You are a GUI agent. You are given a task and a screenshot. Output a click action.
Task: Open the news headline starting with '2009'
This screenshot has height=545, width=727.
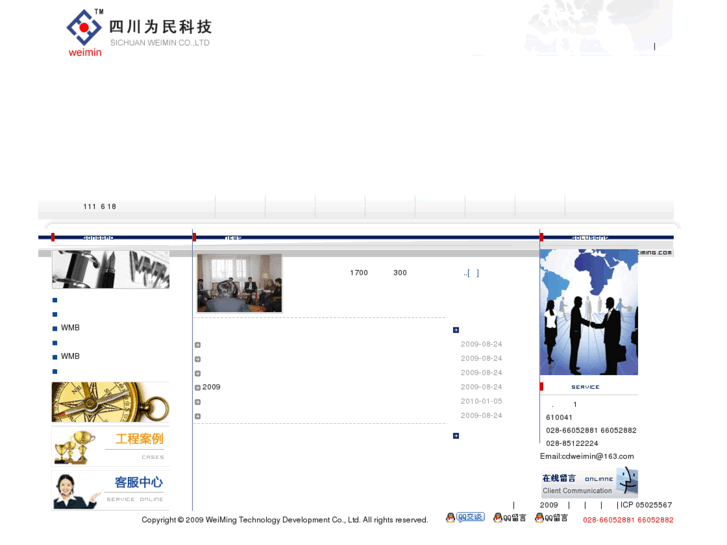[x=211, y=387]
